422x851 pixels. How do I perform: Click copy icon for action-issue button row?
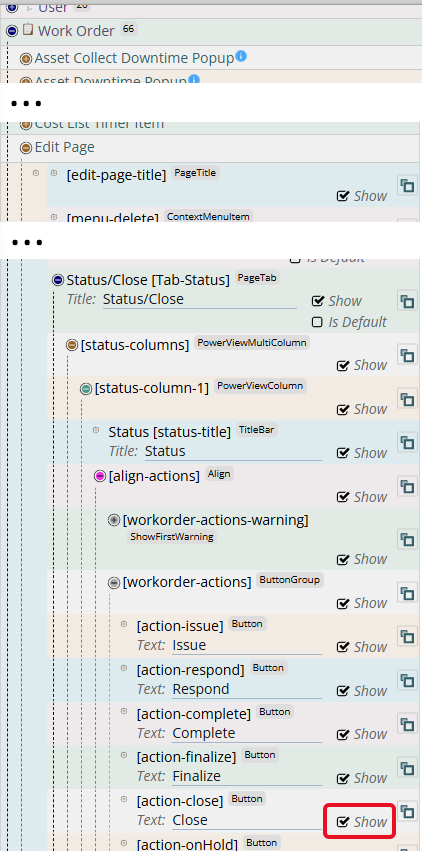click(x=407, y=636)
